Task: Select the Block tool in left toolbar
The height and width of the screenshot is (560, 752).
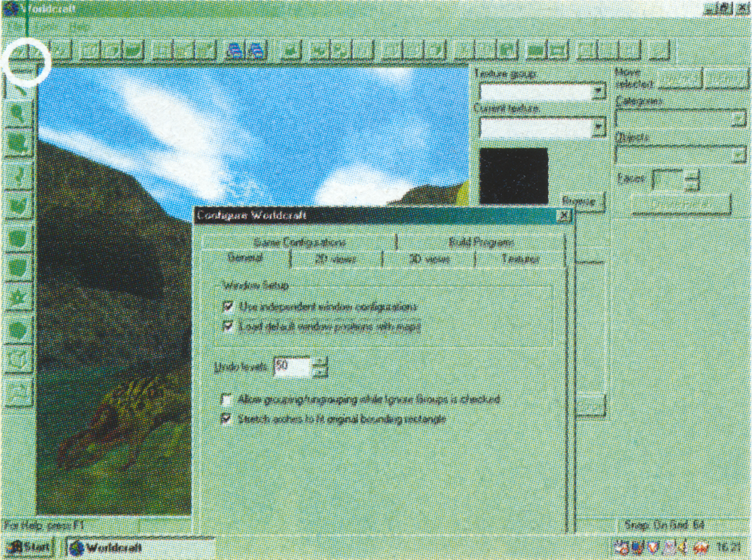Action: tap(18, 206)
